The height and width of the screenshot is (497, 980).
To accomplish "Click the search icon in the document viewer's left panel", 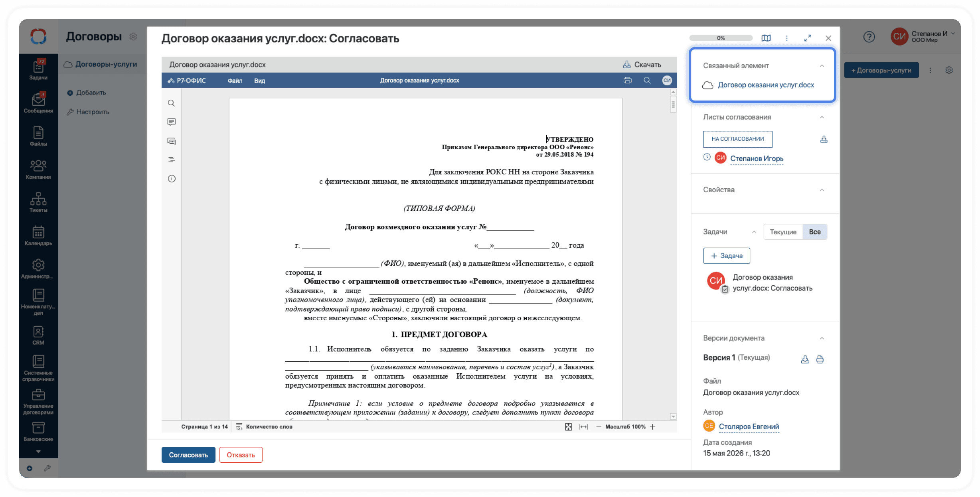I will click(171, 103).
